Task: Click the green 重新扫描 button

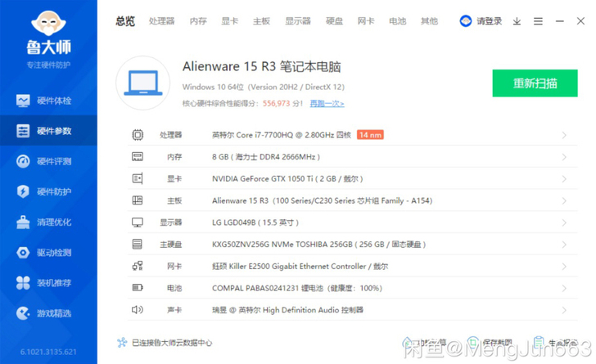Action: coord(535,83)
